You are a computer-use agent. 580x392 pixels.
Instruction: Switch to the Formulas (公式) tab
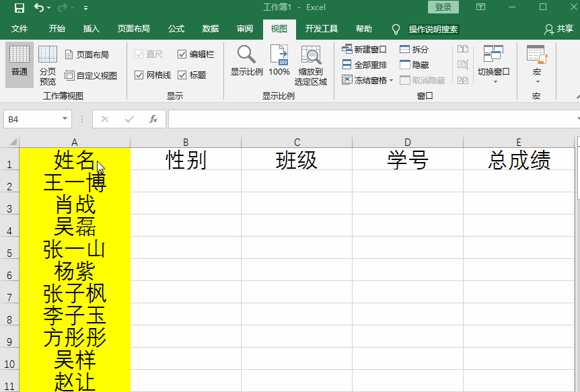[x=176, y=29]
